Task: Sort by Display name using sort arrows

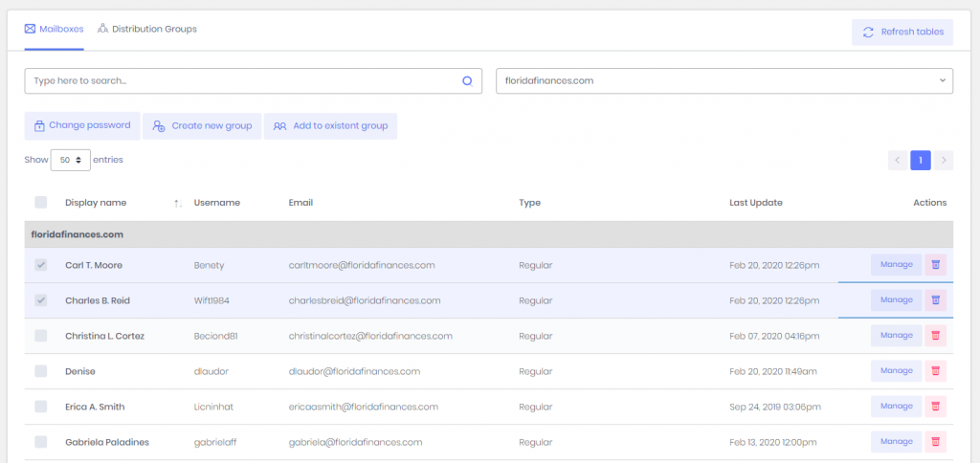Action: tap(177, 203)
